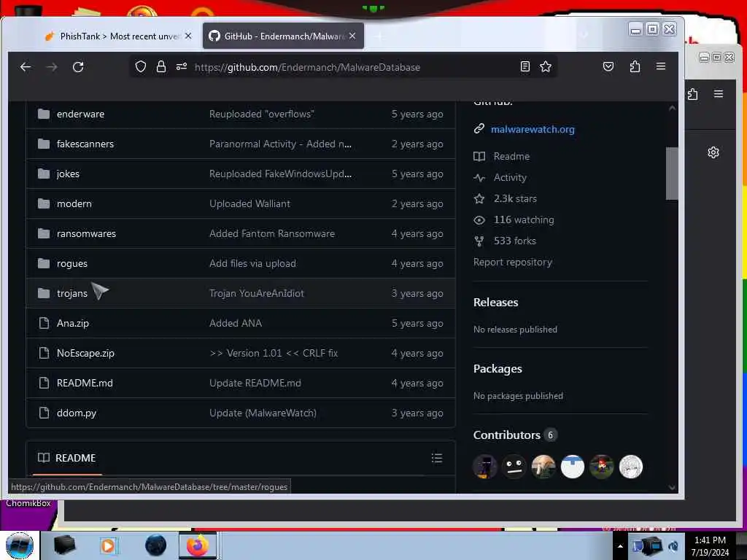Viewport: 747px width, 560px height.
Task: Open the tracking protection shield icon
Action: pyautogui.click(x=141, y=66)
